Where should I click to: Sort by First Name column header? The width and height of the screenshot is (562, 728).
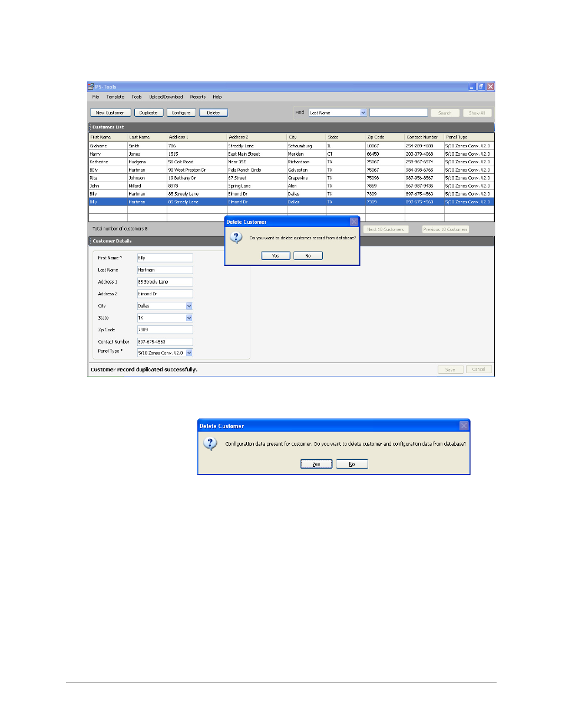108,137
